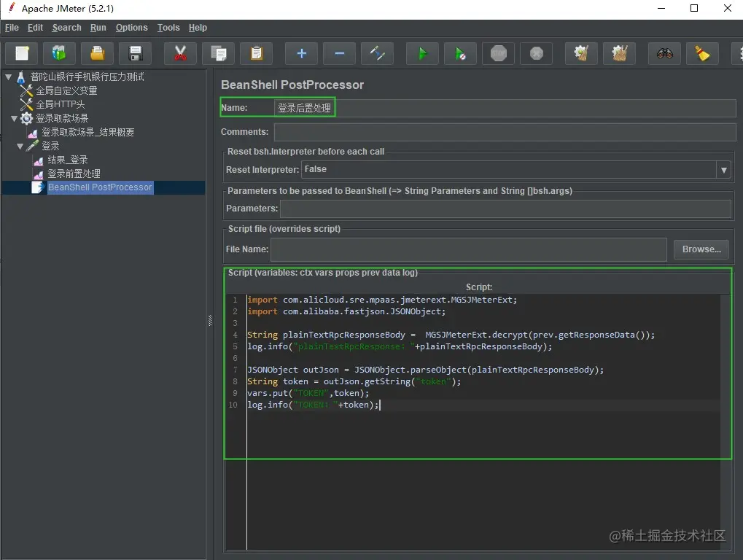Open the Edit menu

coord(35,28)
